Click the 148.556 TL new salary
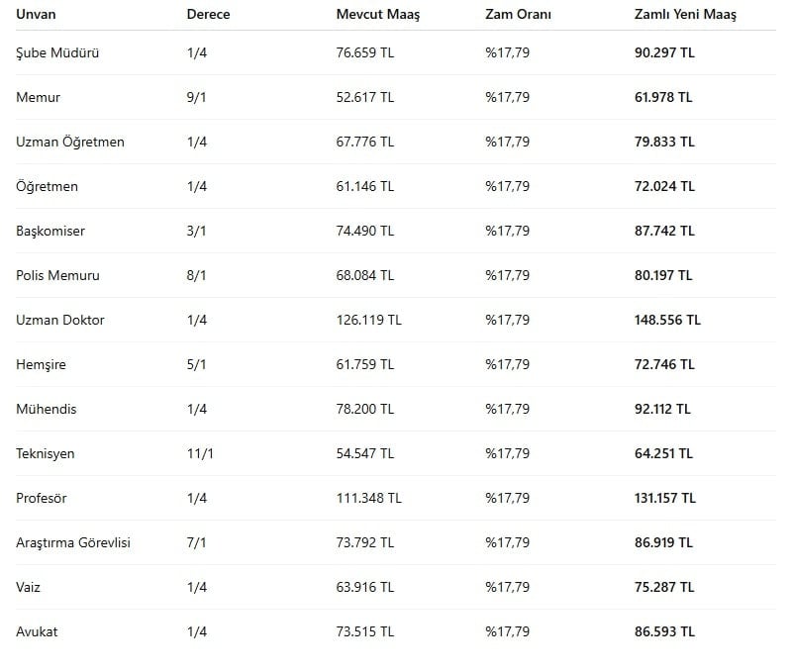Screen dimensions: 793x672 point(667,320)
